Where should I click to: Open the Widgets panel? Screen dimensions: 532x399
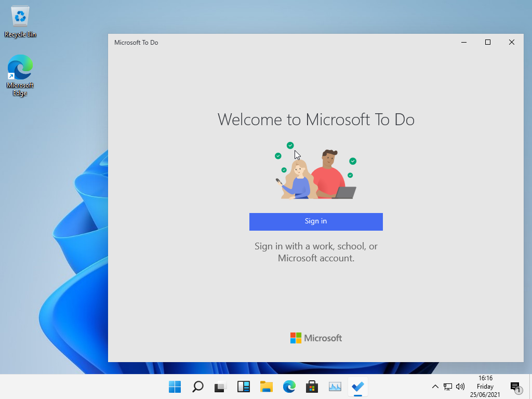pyautogui.click(x=244, y=387)
